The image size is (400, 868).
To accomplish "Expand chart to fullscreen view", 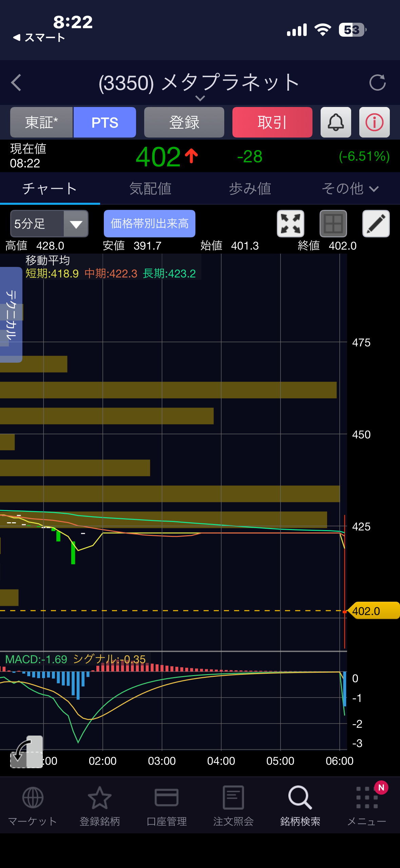I will point(290,223).
